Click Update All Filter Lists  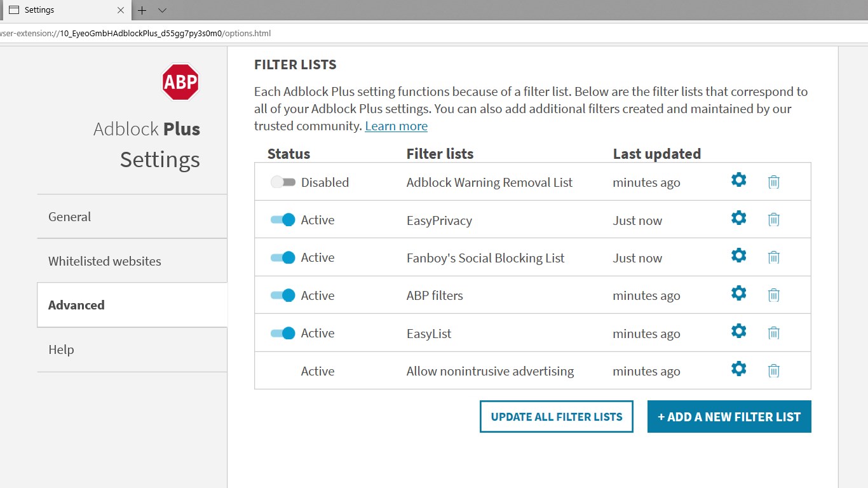(556, 416)
